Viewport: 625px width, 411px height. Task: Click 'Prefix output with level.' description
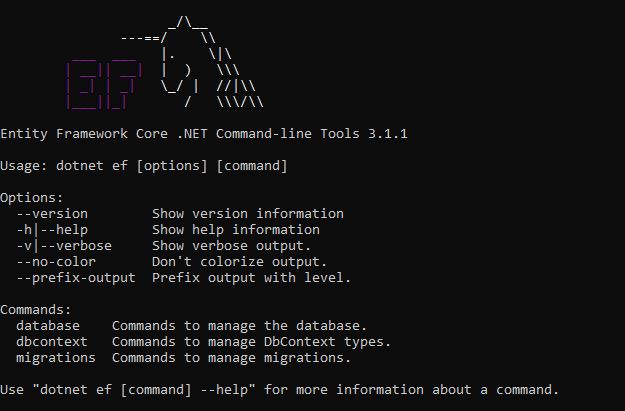(x=252, y=277)
